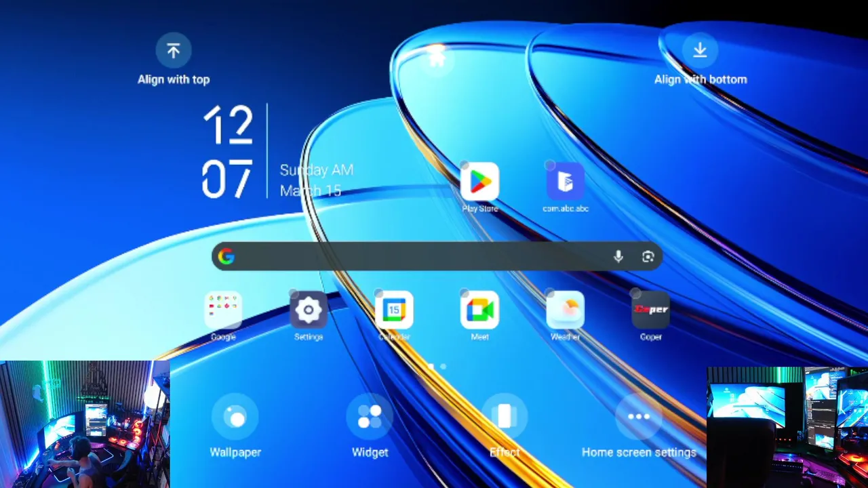This screenshot has width=868, height=488.
Task: Click the "March 15" date text
Action: [x=311, y=190]
